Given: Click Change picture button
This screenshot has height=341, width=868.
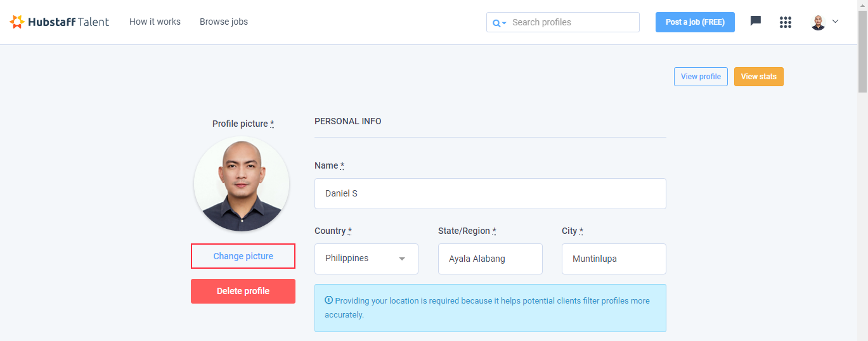Looking at the screenshot, I should point(243,256).
